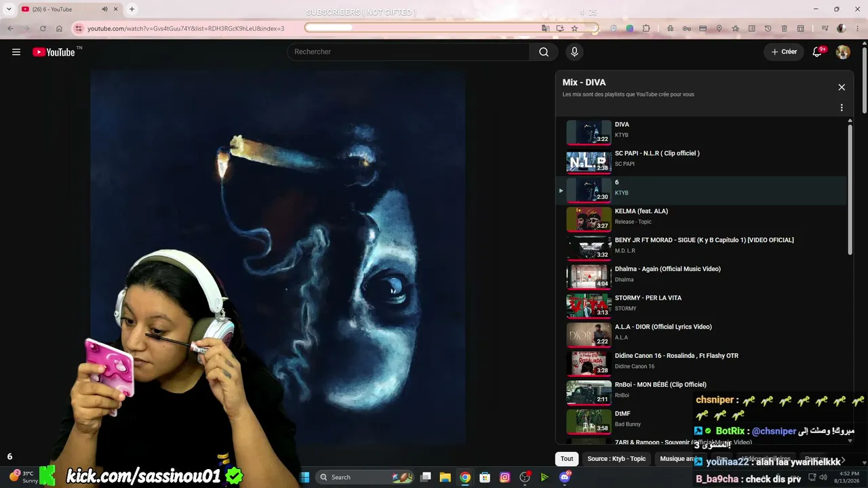Click the DIVA video thumbnail
Image resolution: width=868 pixels, height=488 pixels.
589,132
